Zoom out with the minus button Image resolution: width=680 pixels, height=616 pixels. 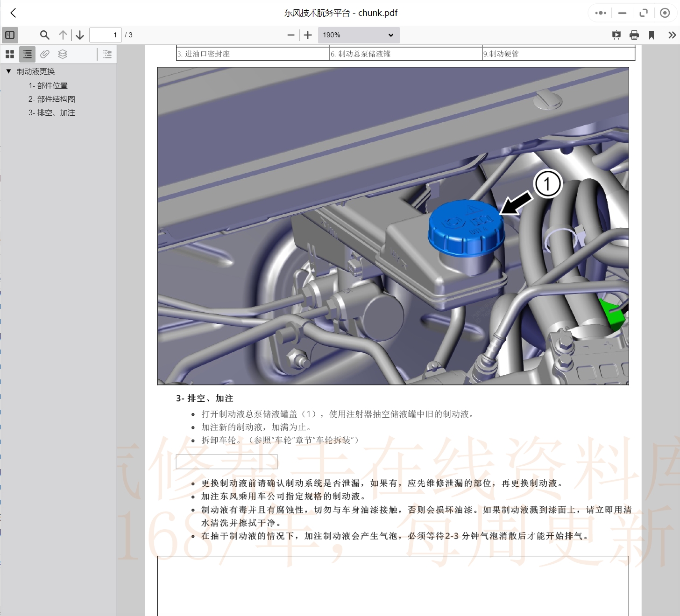(x=291, y=35)
